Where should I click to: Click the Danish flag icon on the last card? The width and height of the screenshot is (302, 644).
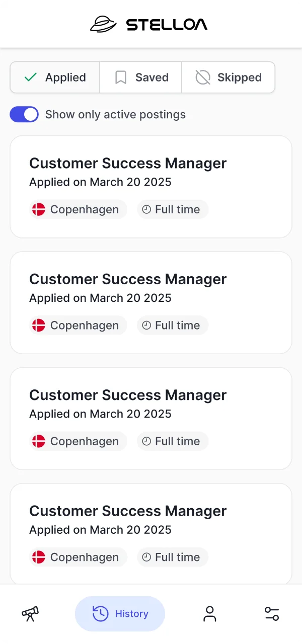pos(39,557)
